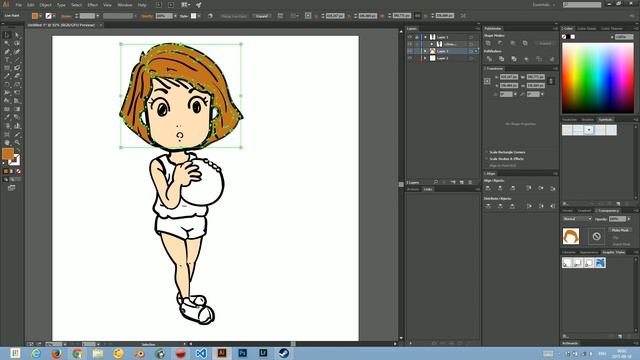Toggle lock on the top layer

[x=417, y=37]
